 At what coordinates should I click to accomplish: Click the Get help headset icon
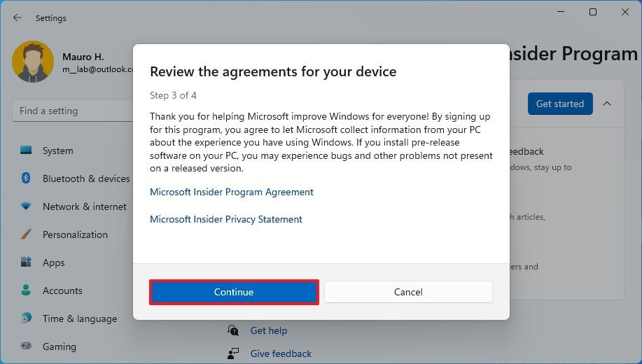[x=233, y=330]
